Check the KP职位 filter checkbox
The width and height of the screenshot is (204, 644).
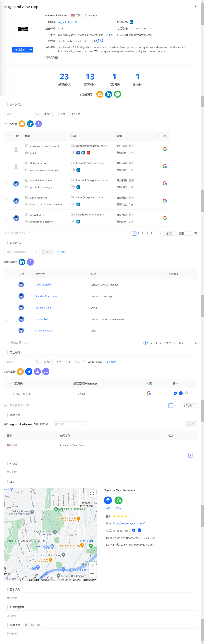pyautogui.click(x=69, y=114)
